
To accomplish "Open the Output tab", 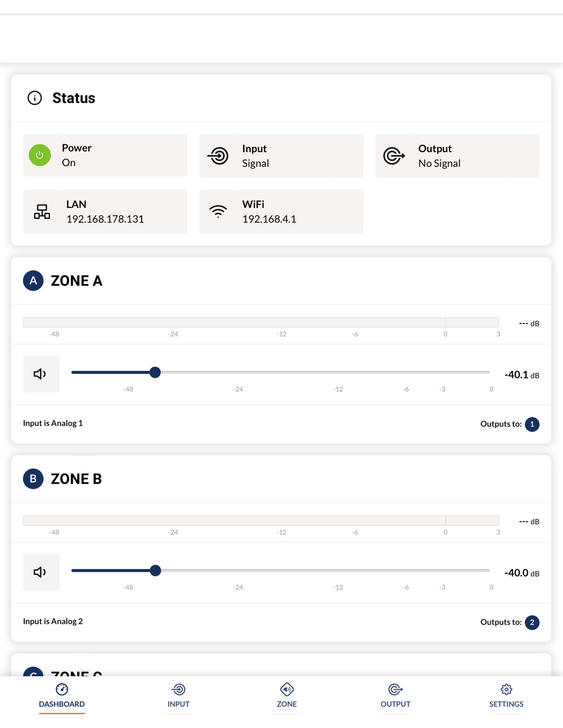I will tap(395, 695).
